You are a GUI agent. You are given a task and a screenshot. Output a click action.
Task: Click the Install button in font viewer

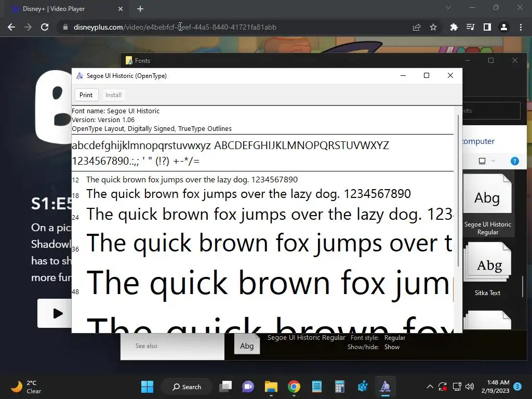(x=113, y=95)
